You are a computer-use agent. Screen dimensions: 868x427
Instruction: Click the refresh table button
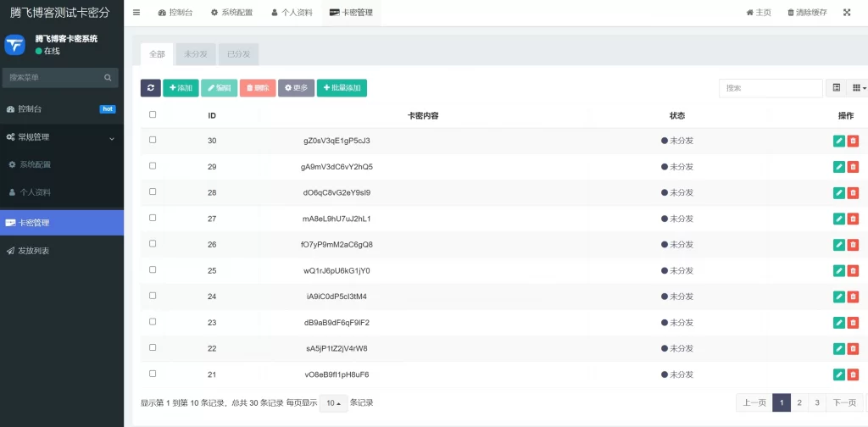(x=151, y=88)
